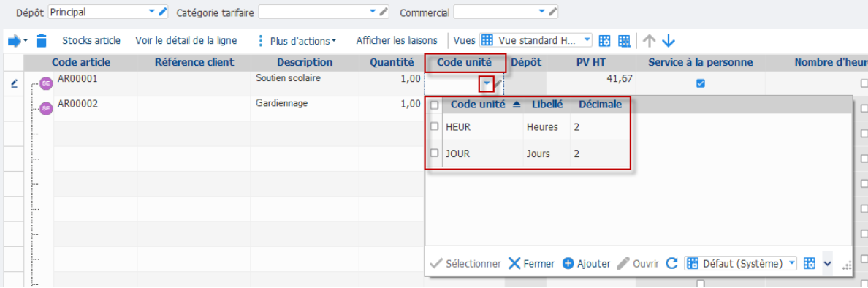Viewport: 868px width, 288px height.
Task: Check the HEUR row checkbox
Action: (x=435, y=126)
